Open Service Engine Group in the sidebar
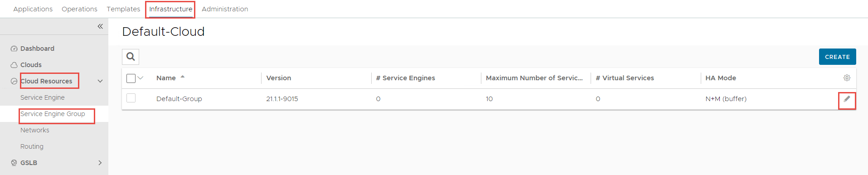The height and width of the screenshot is (175, 868). pyautogui.click(x=53, y=114)
